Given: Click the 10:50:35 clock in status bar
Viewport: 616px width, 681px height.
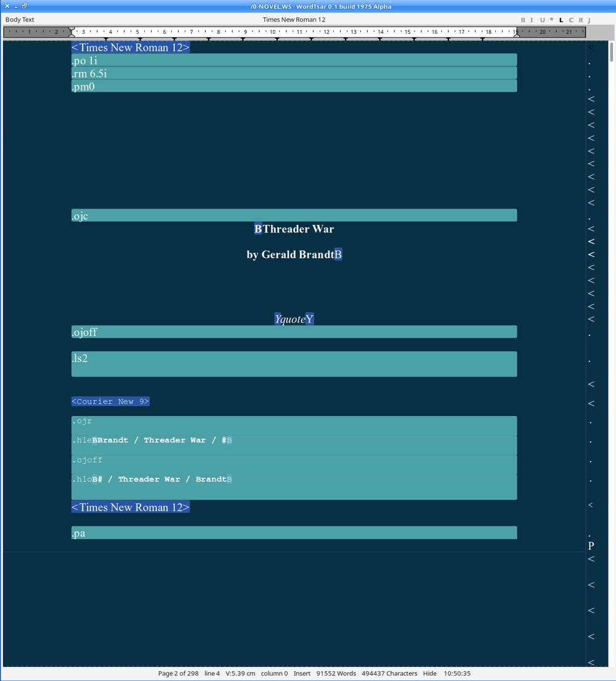Looking at the screenshot, I should point(457,674).
